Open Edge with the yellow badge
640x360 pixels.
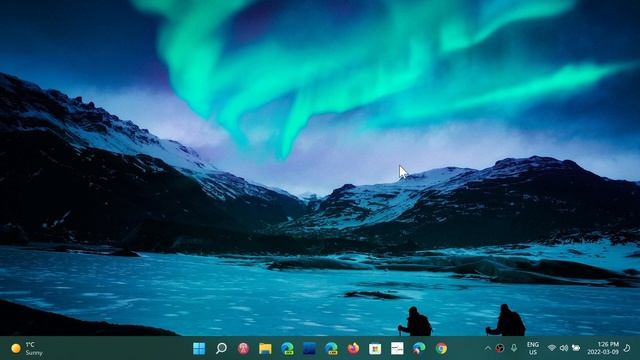pyautogui.click(x=331, y=349)
